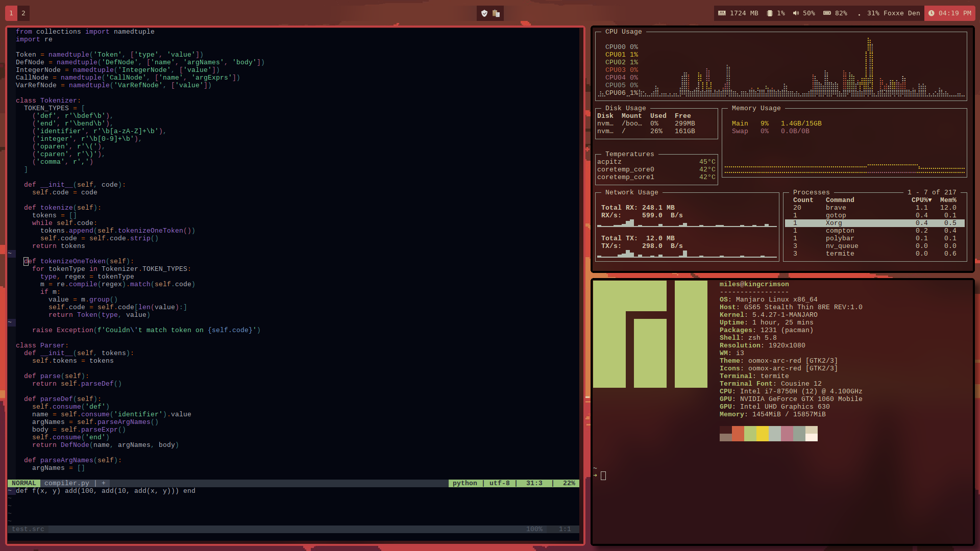Mute audio via the speaker volume icon
The width and height of the screenshot is (980, 551).
click(x=796, y=13)
